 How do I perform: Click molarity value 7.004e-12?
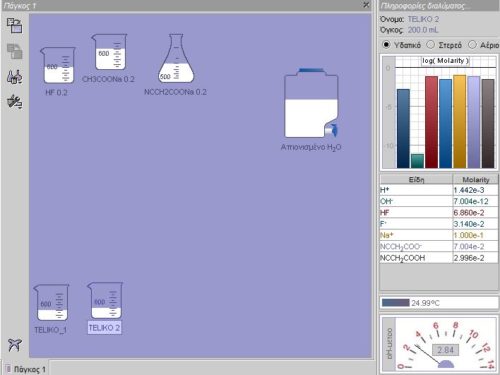tap(471, 201)
